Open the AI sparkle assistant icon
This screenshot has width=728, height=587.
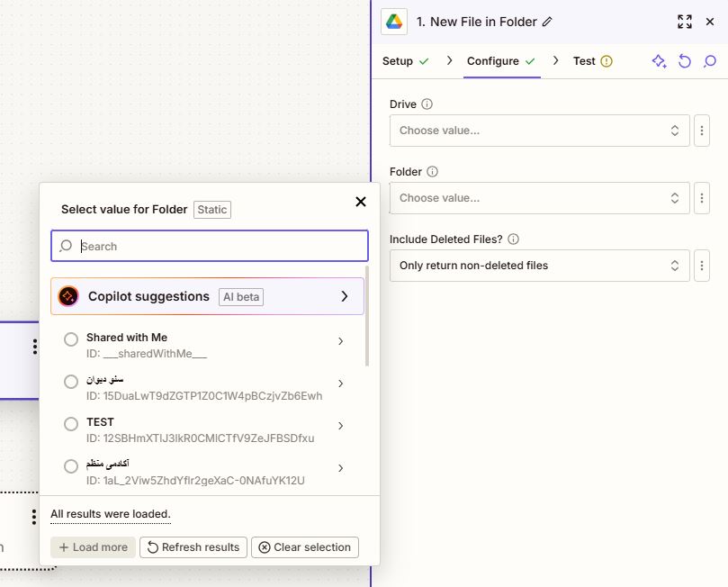click(x=660, y=61)
